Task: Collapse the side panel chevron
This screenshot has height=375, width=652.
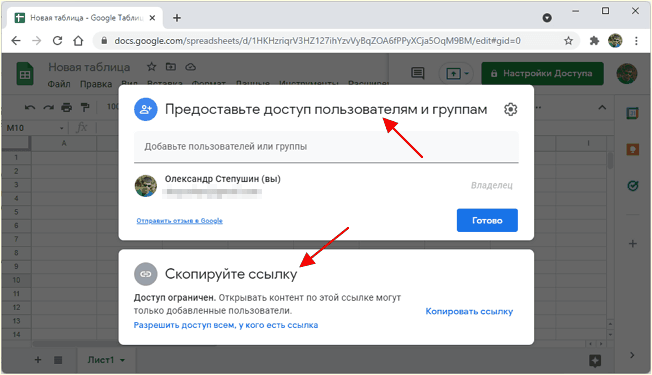Action: click(632, 355)
